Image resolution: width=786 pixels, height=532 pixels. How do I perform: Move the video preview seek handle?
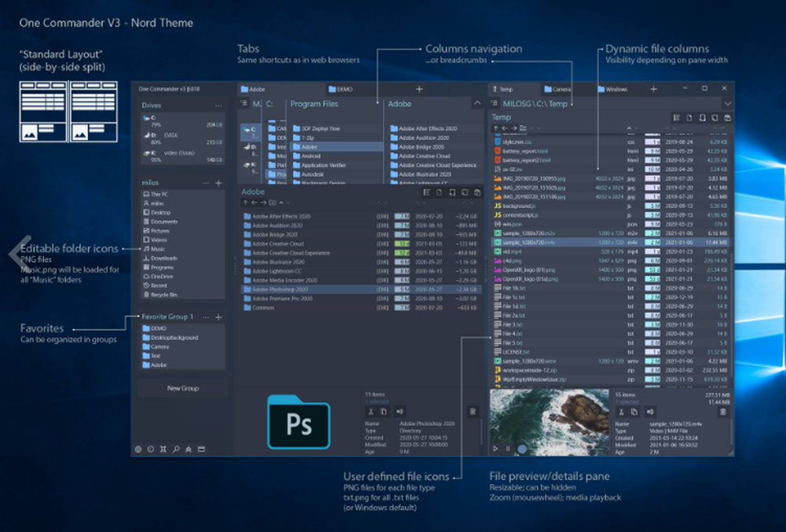point(522,449)
